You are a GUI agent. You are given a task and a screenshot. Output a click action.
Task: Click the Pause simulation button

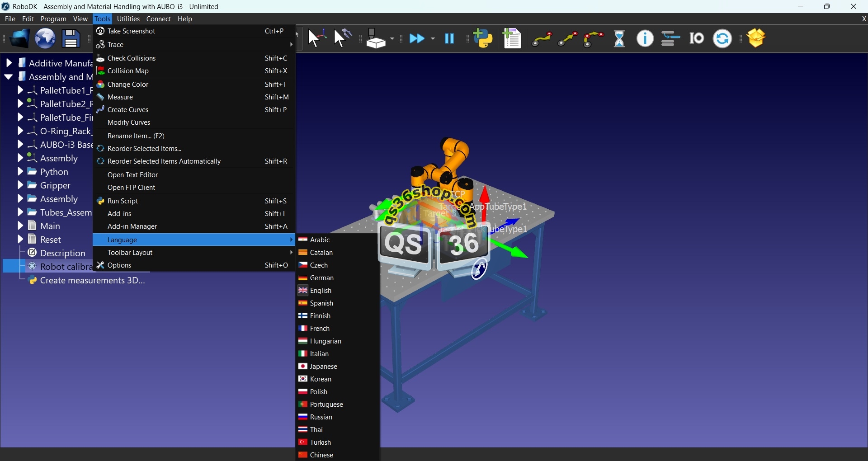tap(450, 39)
